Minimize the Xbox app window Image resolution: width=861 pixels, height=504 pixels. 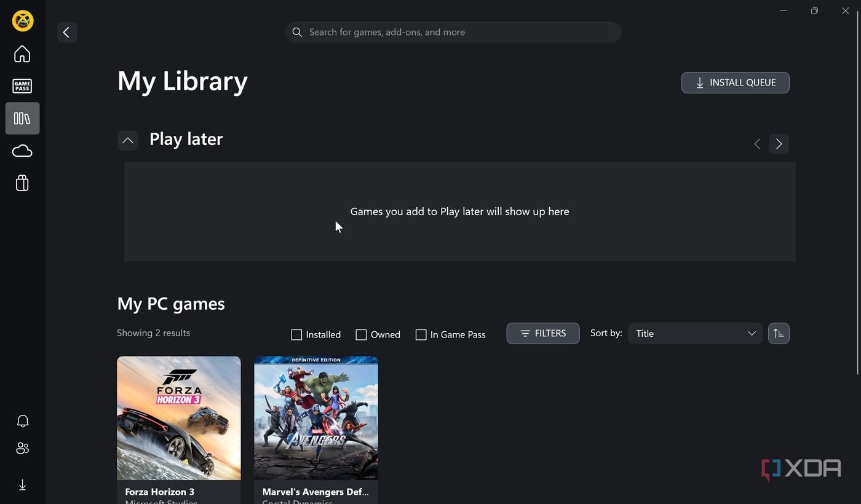point(784,10)
